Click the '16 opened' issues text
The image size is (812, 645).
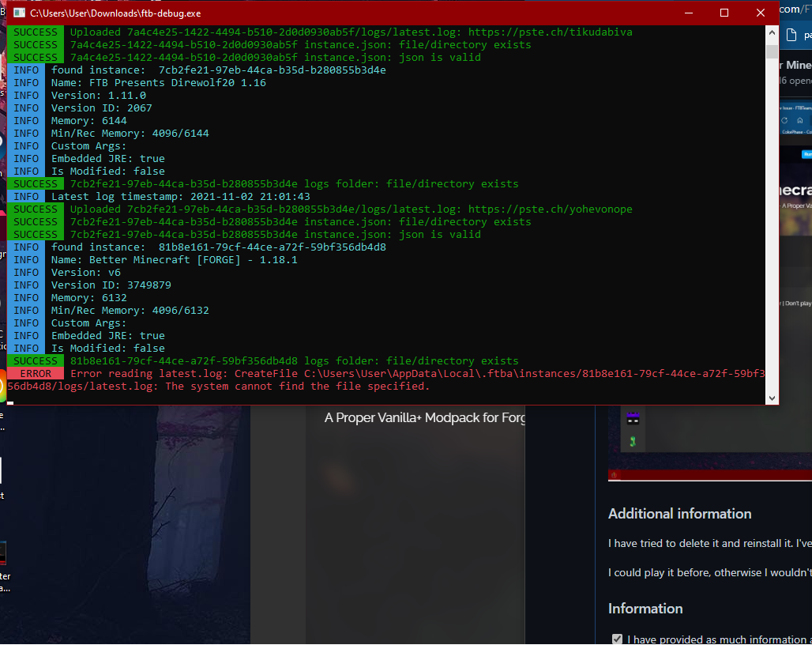click(x=798, y=80)
